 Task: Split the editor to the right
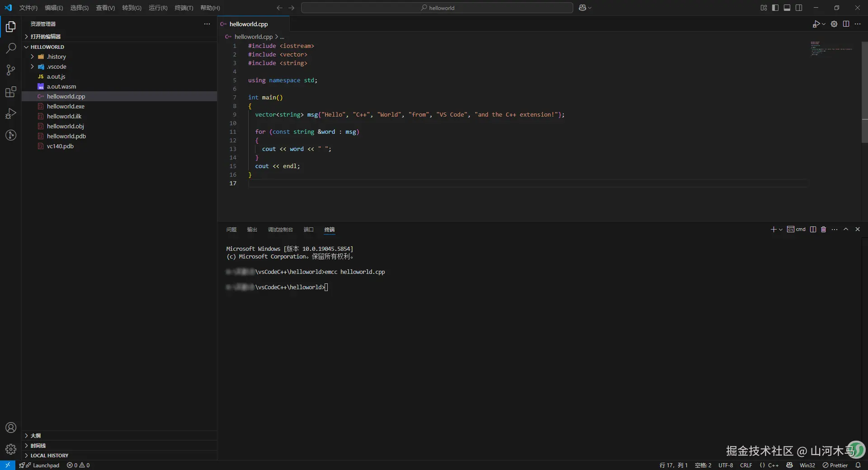[x=846, y=24]
